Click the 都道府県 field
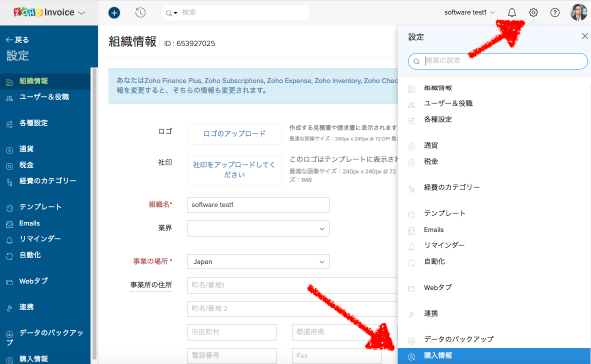The image size is (591, 364). (336, 332)
